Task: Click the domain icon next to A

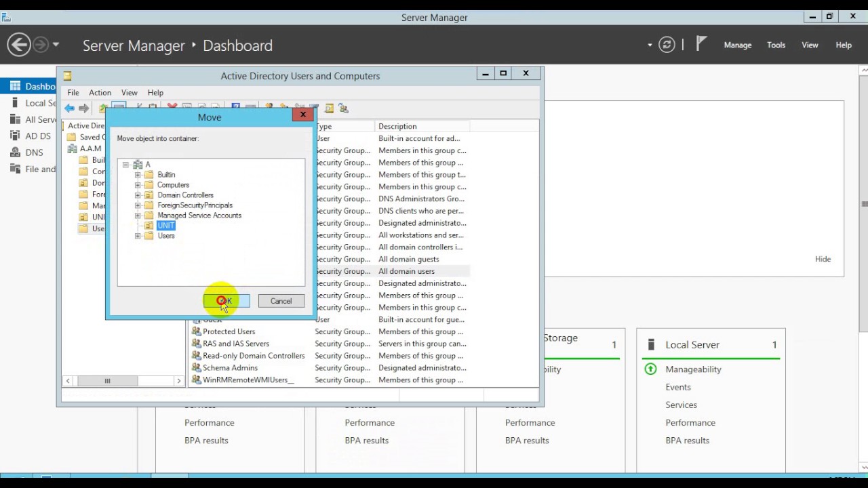Action: tap(138, 164)
